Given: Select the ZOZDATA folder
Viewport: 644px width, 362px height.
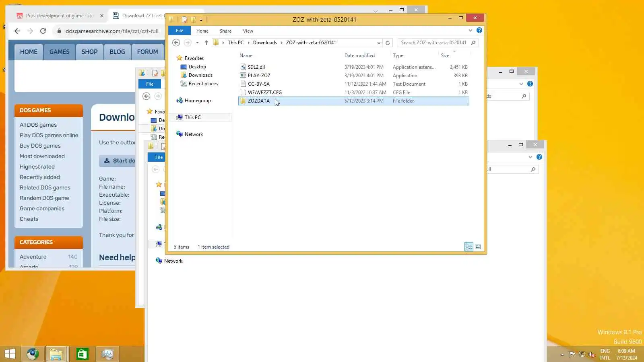Looking at the screenshot, I should [353, 101].
